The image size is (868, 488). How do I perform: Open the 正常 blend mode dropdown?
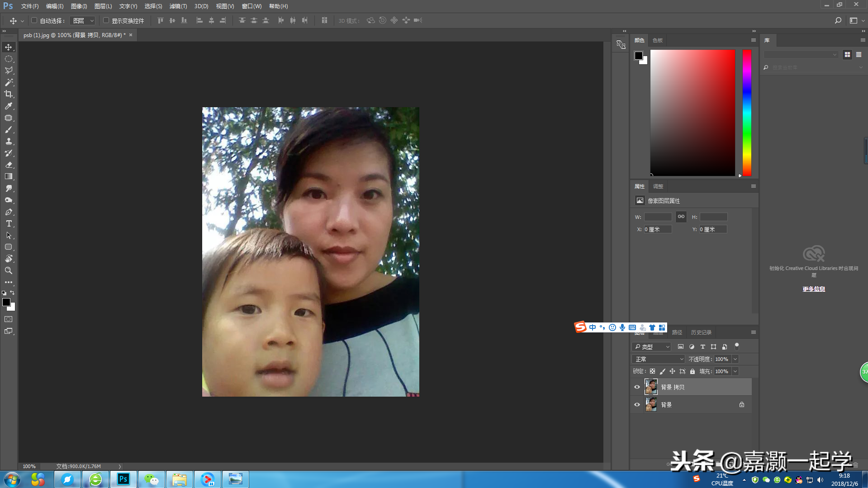(x=659, y=359)
